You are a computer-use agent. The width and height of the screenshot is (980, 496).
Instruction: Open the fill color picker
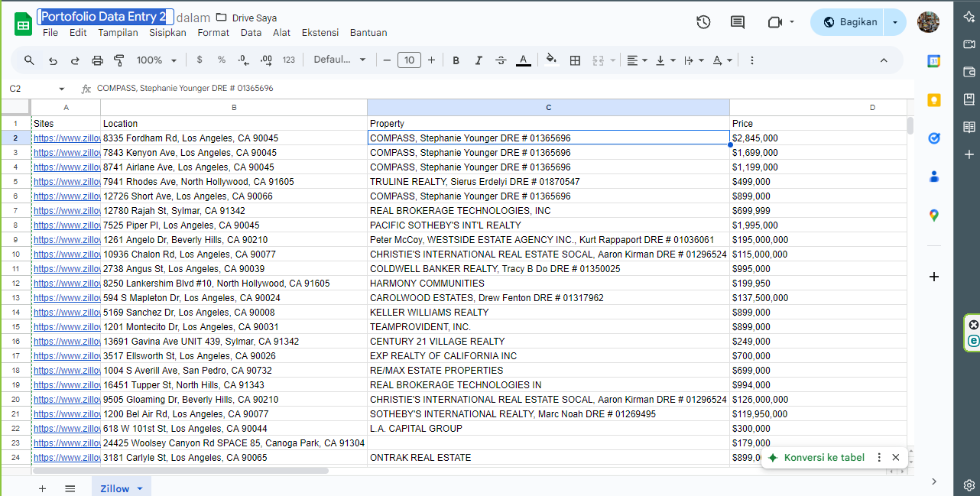pyautogui.click(x=552, y=60)
